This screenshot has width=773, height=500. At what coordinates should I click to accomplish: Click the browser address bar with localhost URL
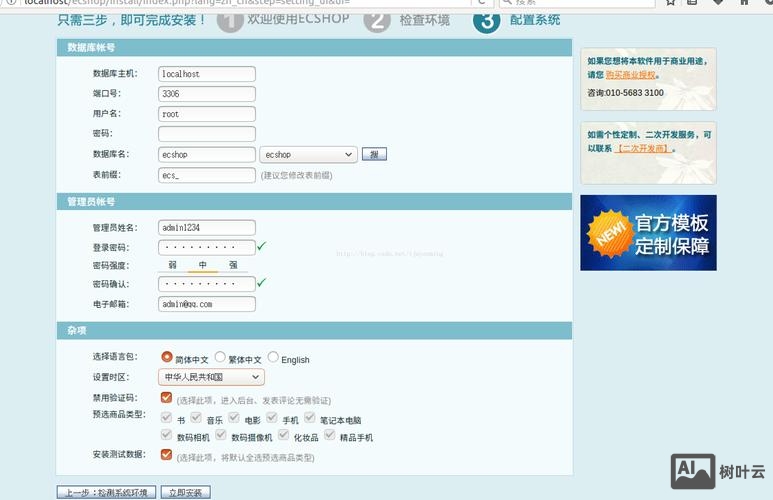244,3
